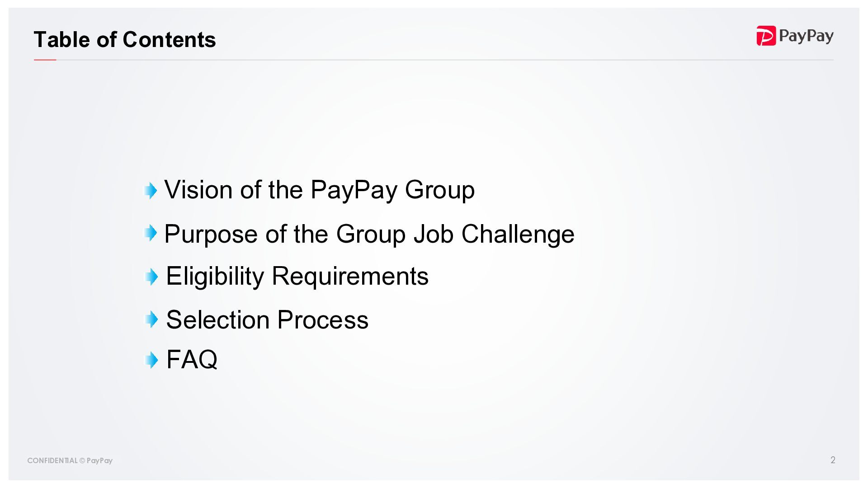Click the slide page number 2

pos(833,460)
